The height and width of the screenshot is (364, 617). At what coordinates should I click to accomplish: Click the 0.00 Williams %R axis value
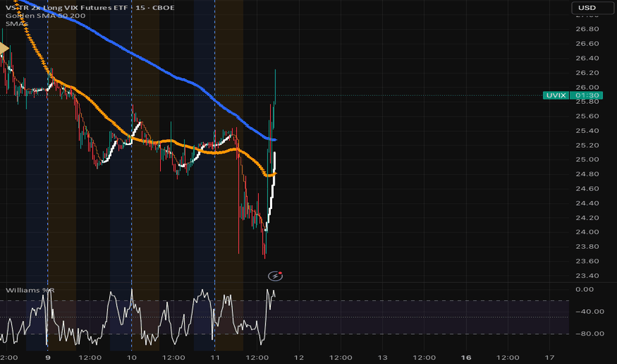point(585,289)
